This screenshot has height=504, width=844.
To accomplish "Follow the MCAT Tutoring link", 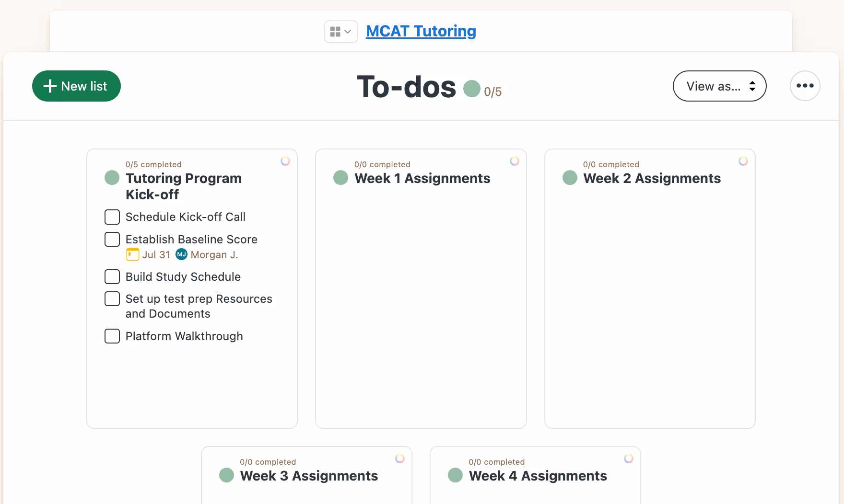I will click(x=421, y=31).
